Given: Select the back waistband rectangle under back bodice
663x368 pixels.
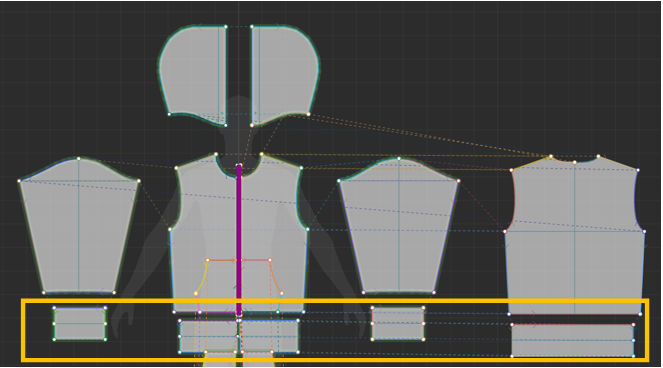Looking at the screenshot, I should (573, 341).
